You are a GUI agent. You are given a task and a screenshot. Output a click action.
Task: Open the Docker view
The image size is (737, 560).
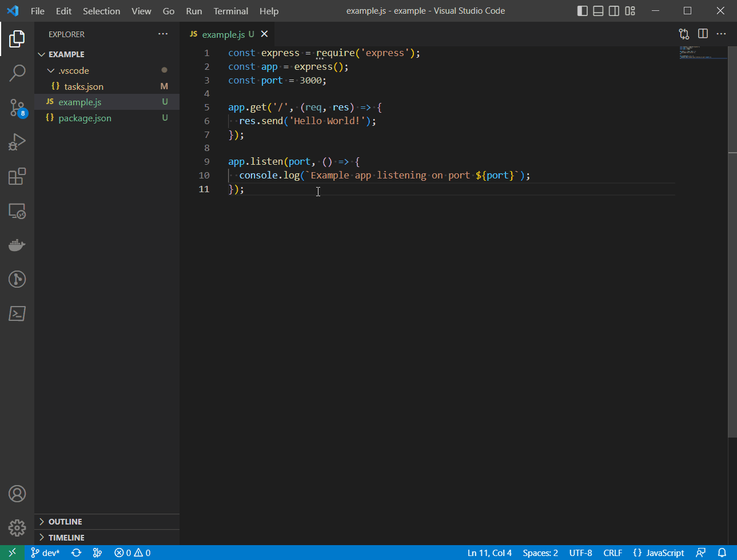click(x=17, y=245)
